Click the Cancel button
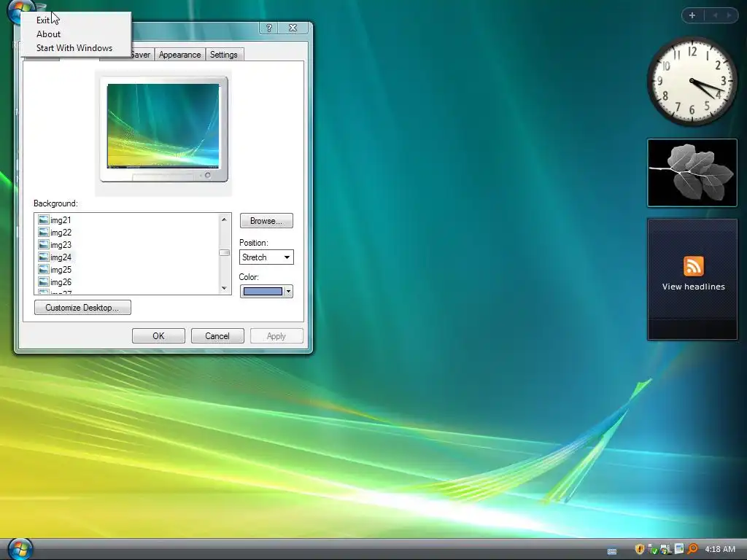The height and width of the screenshot is (560, 747). (217, 335)
